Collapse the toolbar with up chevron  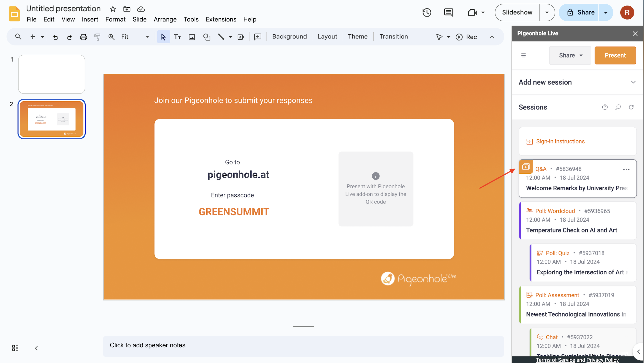[x=492, y=37]
